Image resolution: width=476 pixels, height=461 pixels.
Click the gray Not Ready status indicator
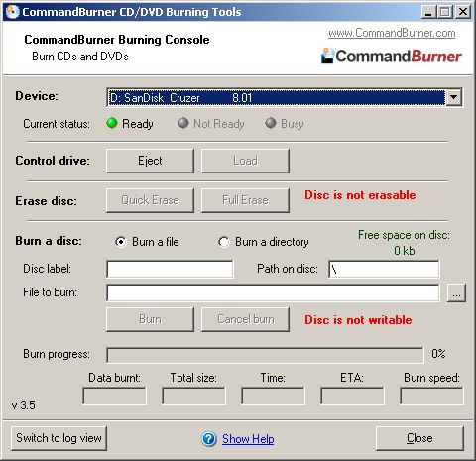pyautogui.click(x=183, y=123)
